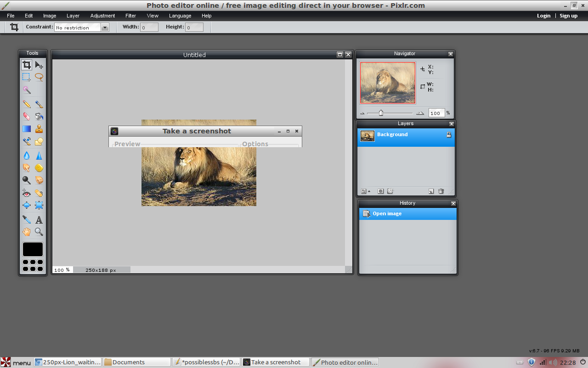Add a layer mask in Layers panel
Screen dimensions: 588x368
[380, 191]
